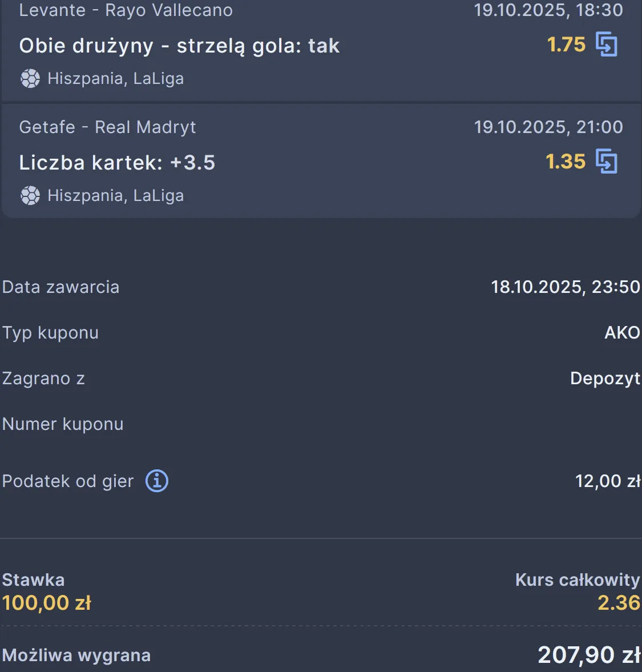This screenshot has width=642, height=672.
Task: Click 'Hiszpania, LaLiga' under the Getafe match
Action: pyautogui.click(x=115, y=196)
